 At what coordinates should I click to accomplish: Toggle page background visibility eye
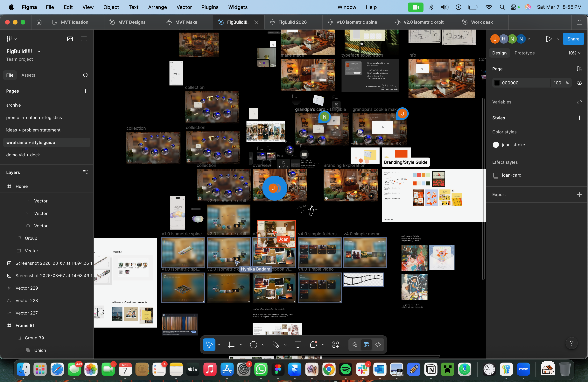579,83
